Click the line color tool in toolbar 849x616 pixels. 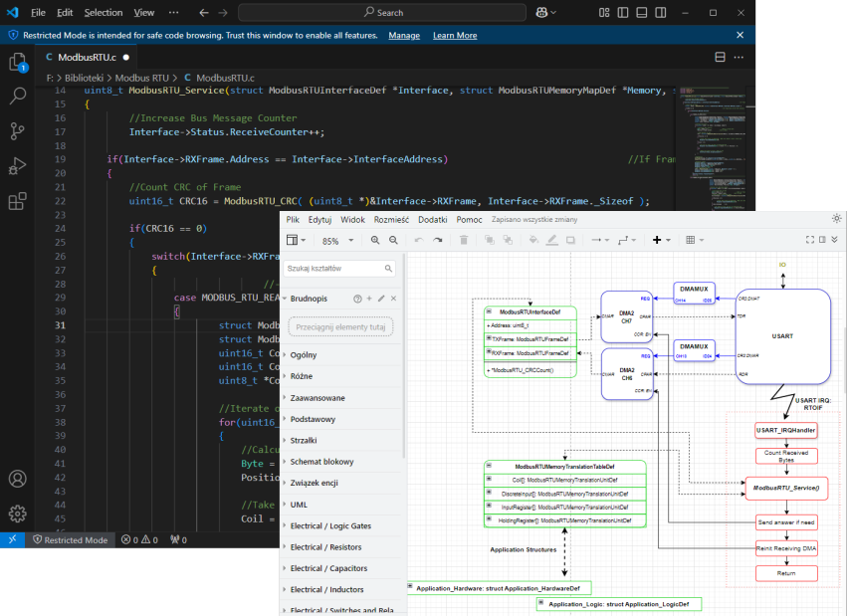(551, 240)
